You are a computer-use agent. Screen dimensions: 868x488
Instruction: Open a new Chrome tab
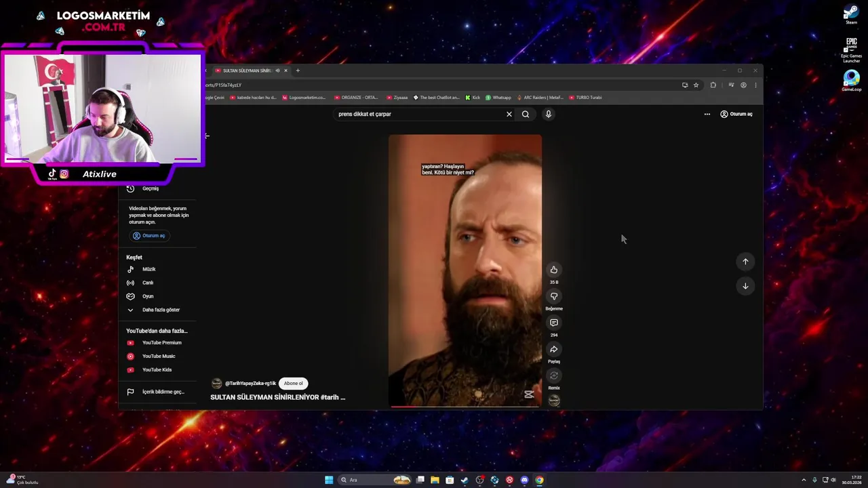coord(298,70)
